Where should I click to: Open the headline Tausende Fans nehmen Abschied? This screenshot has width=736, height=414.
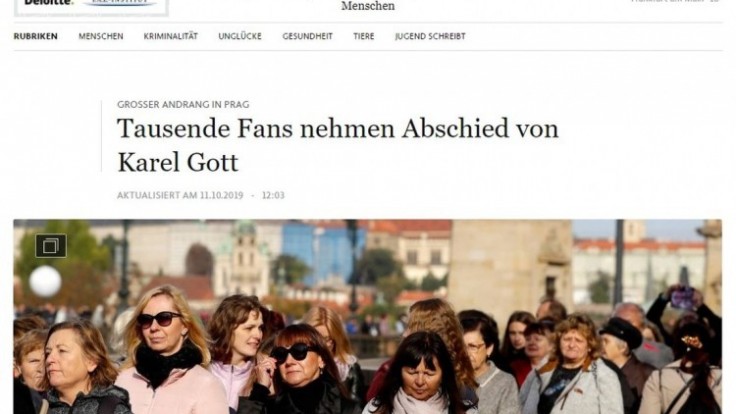(x=338, y=128)
